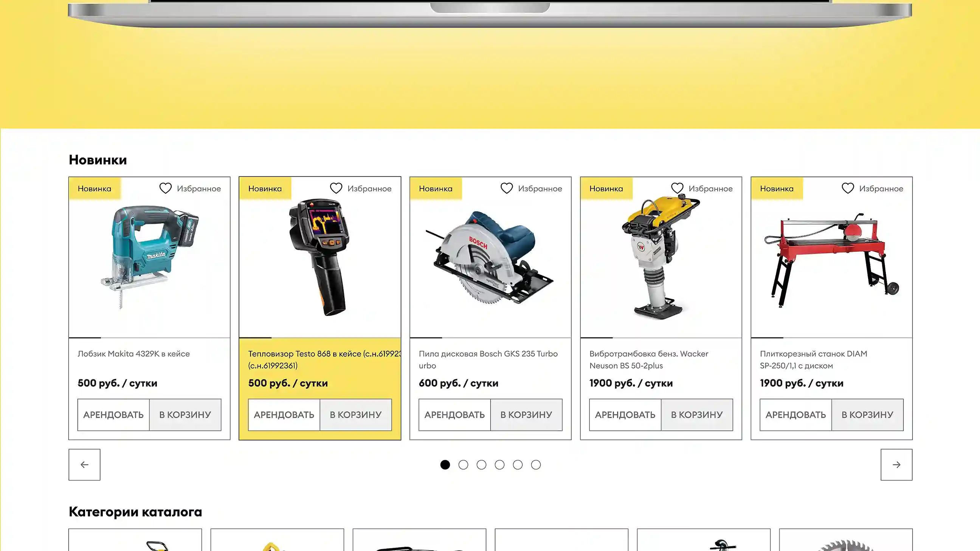Screen dimensions: 980x551
Task: Click Новинка badge on Лобзик Makita card
Action: pyautogui.click(x=95, y=188)
